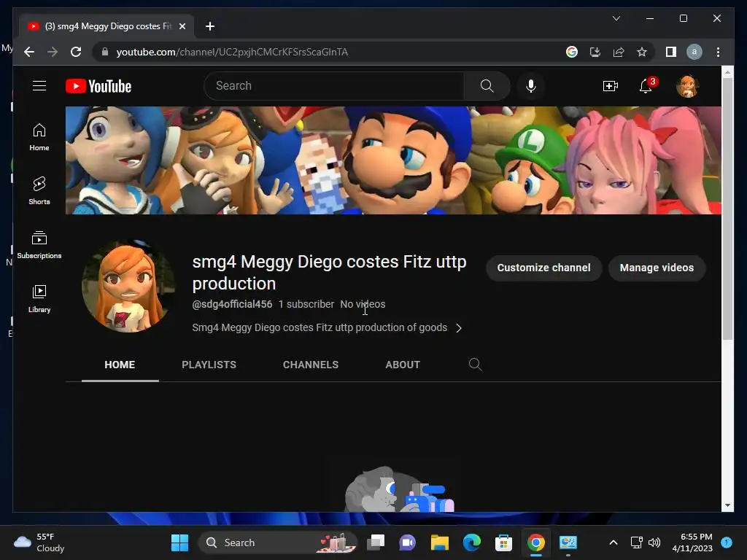Screen dimensions: 747x560
Task: Search within channel magnifier icon
Action: 475,365
